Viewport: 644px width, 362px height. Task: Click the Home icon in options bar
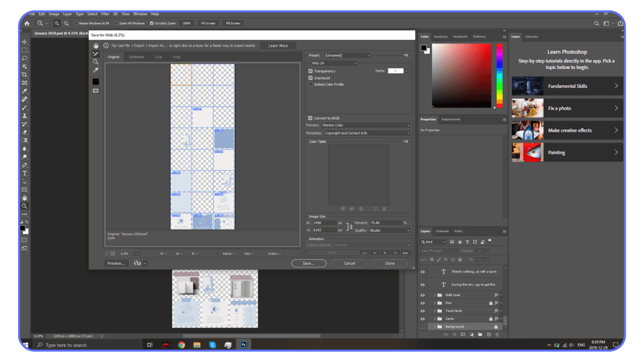(x=27, y=23)
